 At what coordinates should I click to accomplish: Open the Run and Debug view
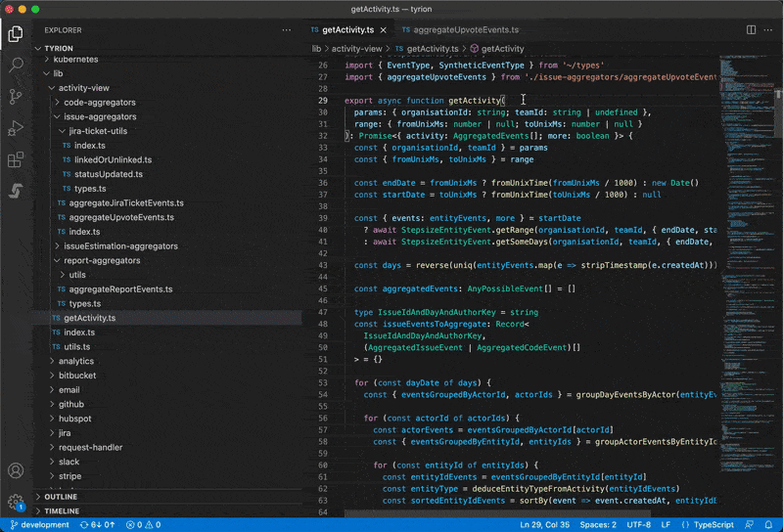tap(16, 128)
